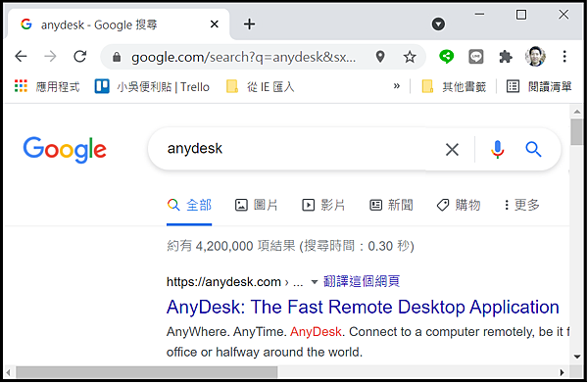588x384 pixels.
Task: Click the Google logo
Action: (65, 150)
